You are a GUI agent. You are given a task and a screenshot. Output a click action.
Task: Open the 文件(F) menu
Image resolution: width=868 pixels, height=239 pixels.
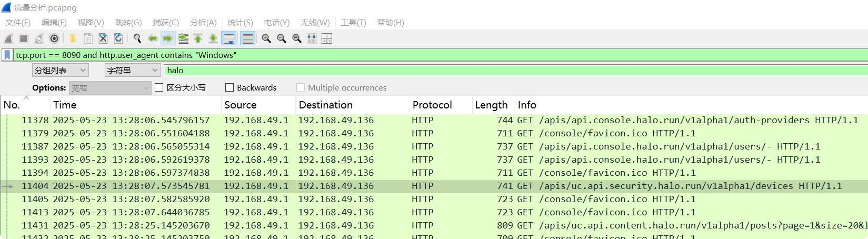18,23
